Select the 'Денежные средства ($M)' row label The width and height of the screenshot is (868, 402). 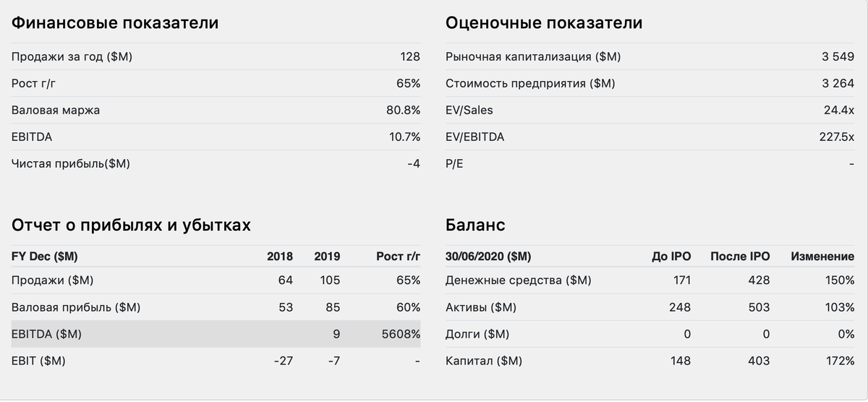[x=518, y=281]
